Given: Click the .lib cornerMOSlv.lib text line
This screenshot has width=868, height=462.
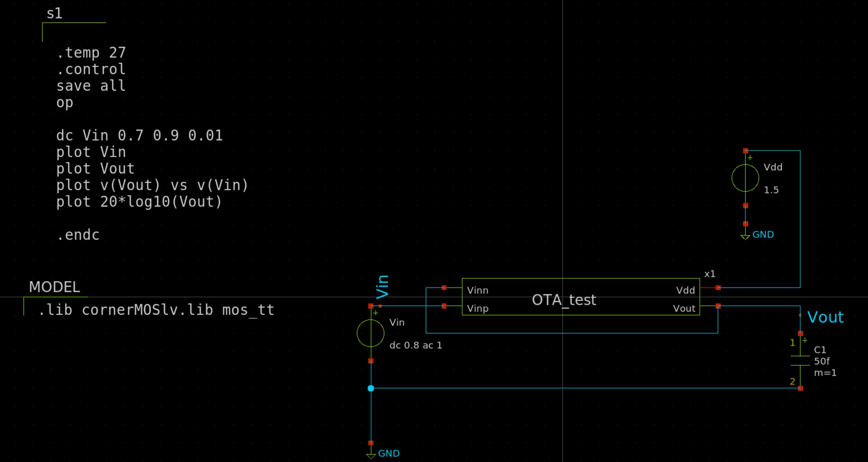Looking at the screenshot, I should click(x=156, y=310).
